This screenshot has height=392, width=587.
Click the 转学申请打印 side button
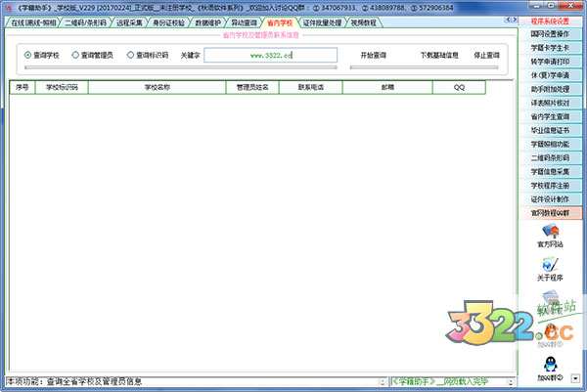tap(550, 62)
